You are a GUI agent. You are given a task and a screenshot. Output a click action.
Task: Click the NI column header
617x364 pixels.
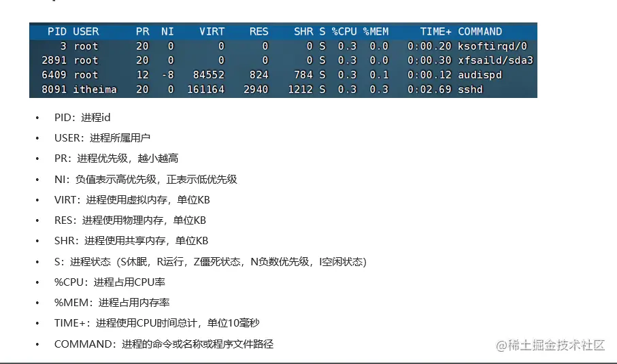coord(167,31)
